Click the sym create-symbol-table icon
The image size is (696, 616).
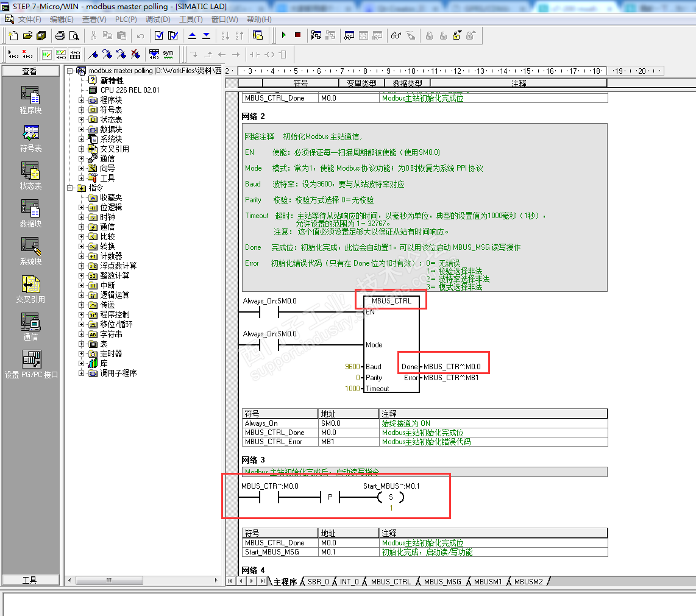[x=168, y=55]
